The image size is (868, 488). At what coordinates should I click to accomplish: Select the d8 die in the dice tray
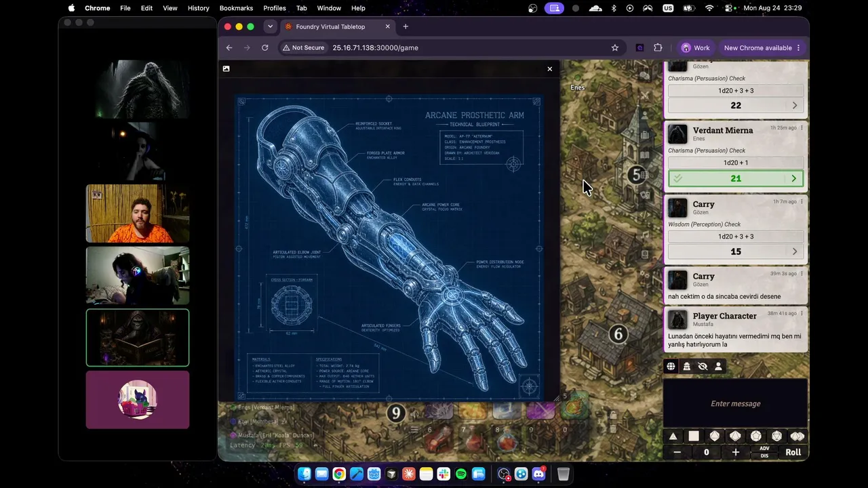[x=715, y=436]
